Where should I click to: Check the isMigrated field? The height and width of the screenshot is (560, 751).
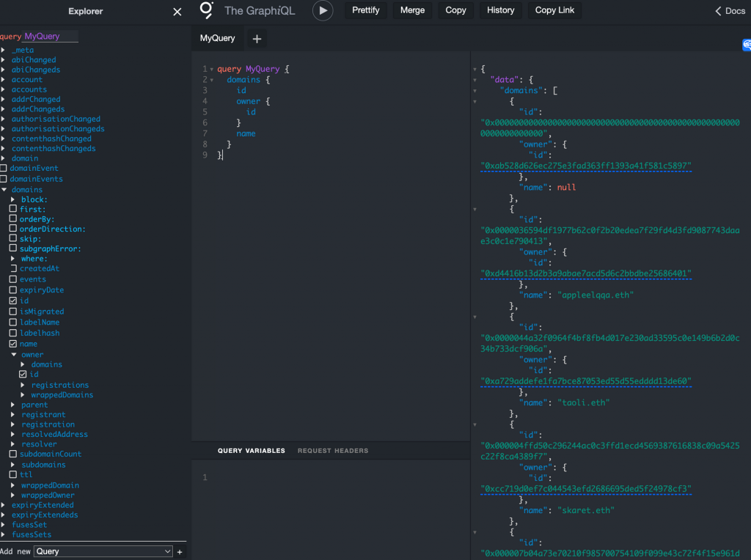point(13,311)
